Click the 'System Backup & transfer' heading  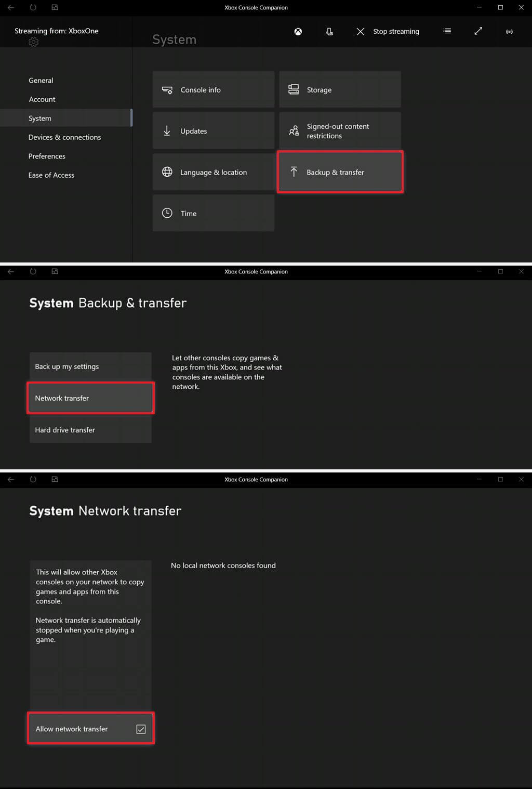click(x=108, y=303)
